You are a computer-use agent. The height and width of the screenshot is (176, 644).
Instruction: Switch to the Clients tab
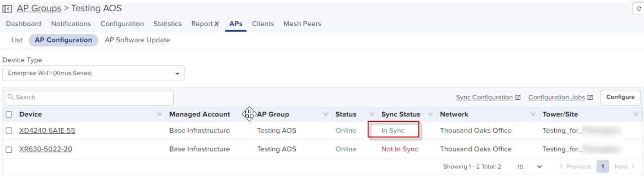[x=263, y=24]
